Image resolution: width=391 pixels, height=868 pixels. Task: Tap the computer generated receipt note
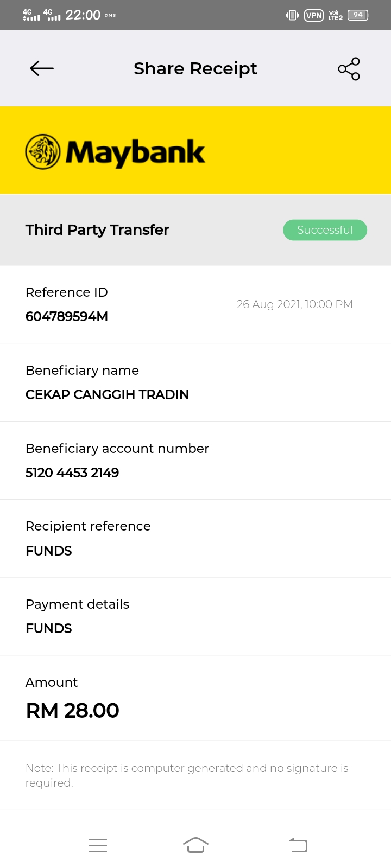187,775
